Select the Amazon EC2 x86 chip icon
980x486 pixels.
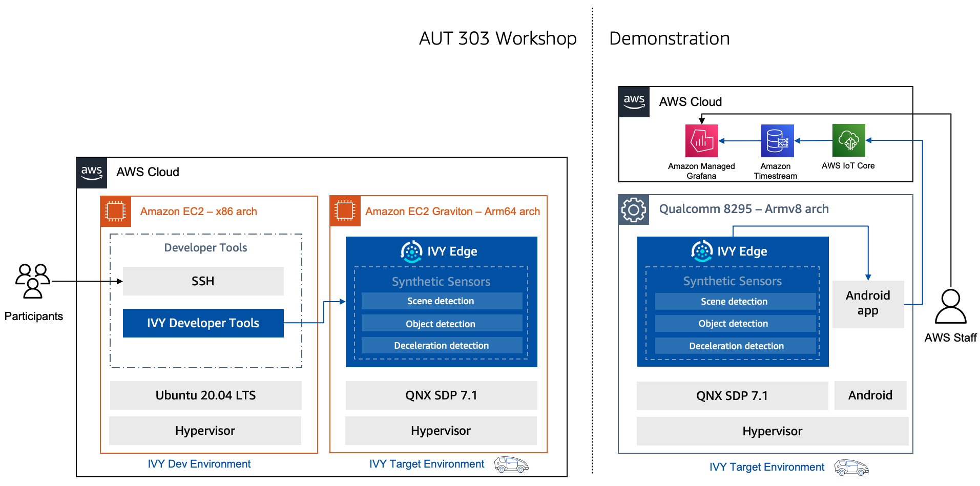coord(115,211)
